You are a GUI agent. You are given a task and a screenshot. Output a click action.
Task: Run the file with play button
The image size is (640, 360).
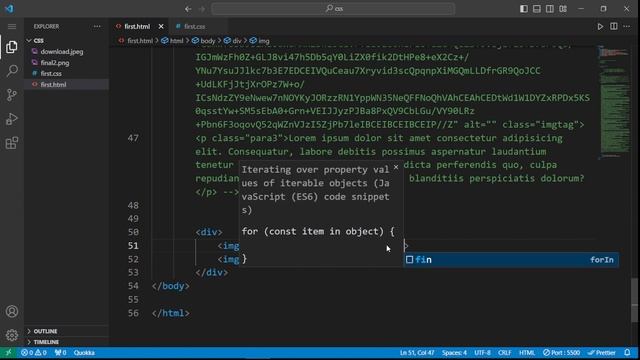coord(600,27)
